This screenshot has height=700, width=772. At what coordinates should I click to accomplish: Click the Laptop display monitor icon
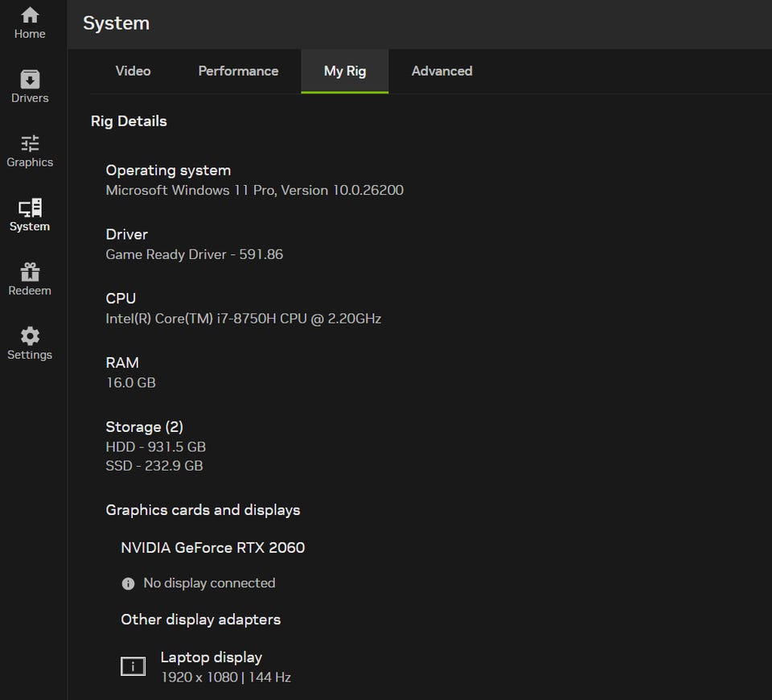133,666
